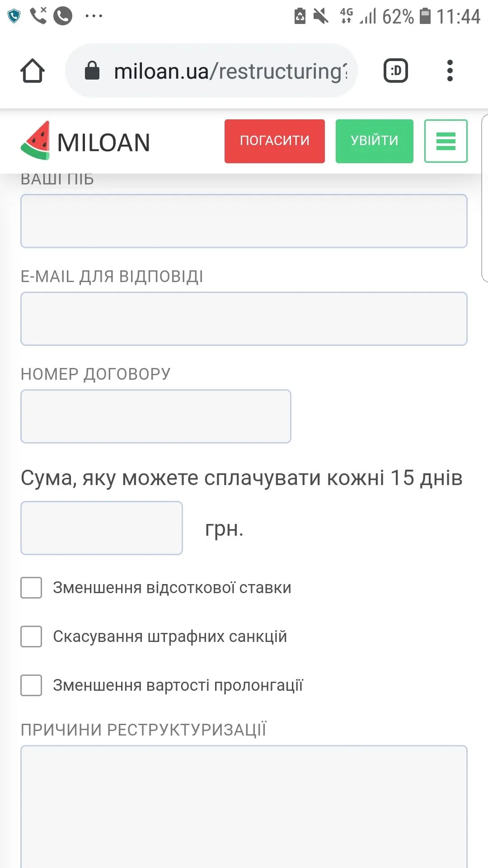The image size is (488, 868).
Task: Tap the shield icon in status bar
Action: [14, 16]
